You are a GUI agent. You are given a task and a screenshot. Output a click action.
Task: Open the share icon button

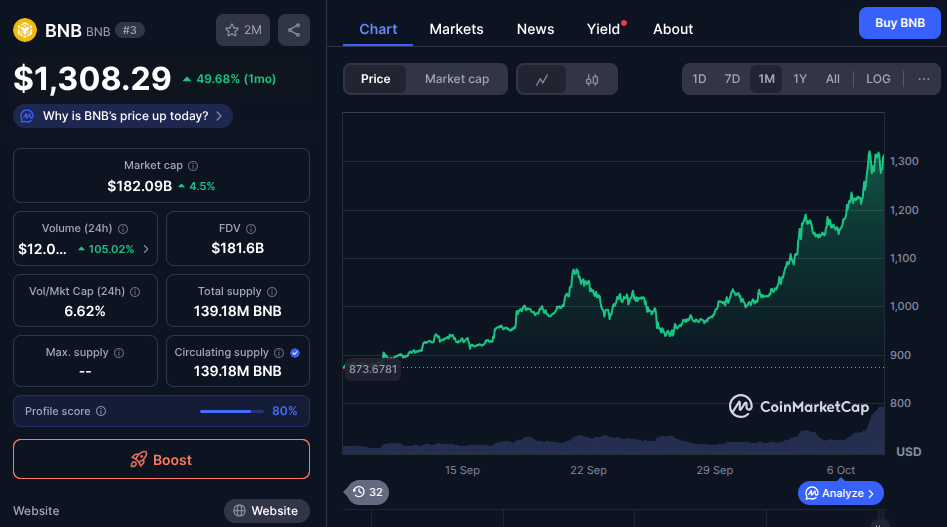pos(294,30)
